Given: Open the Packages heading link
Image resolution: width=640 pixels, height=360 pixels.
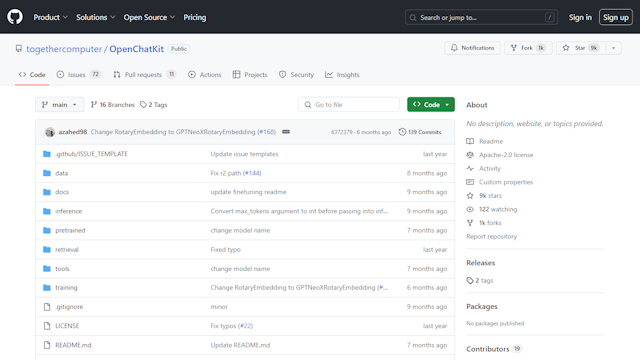Looking at the screenshot, I should click(482, 307).
